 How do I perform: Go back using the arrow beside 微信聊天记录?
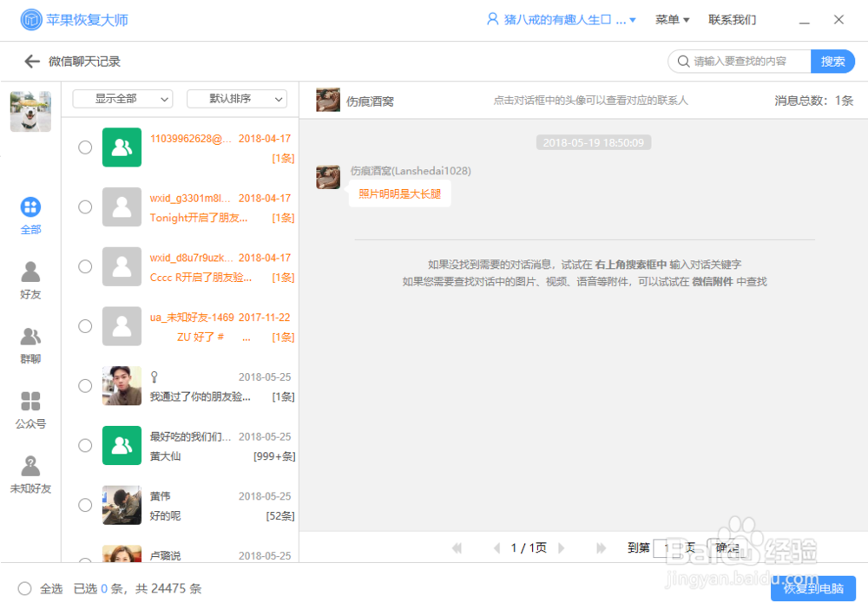32,62
